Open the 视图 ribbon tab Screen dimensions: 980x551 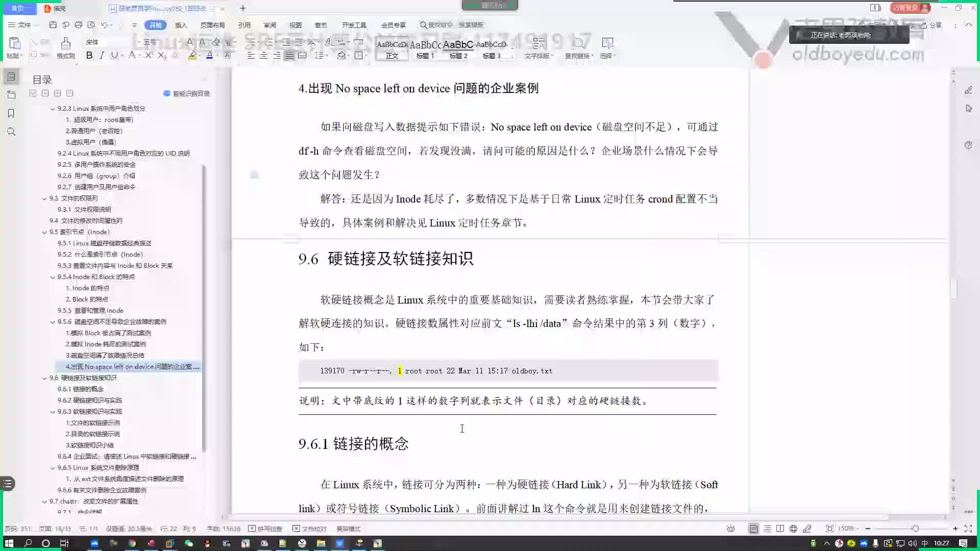coord(296,25)
